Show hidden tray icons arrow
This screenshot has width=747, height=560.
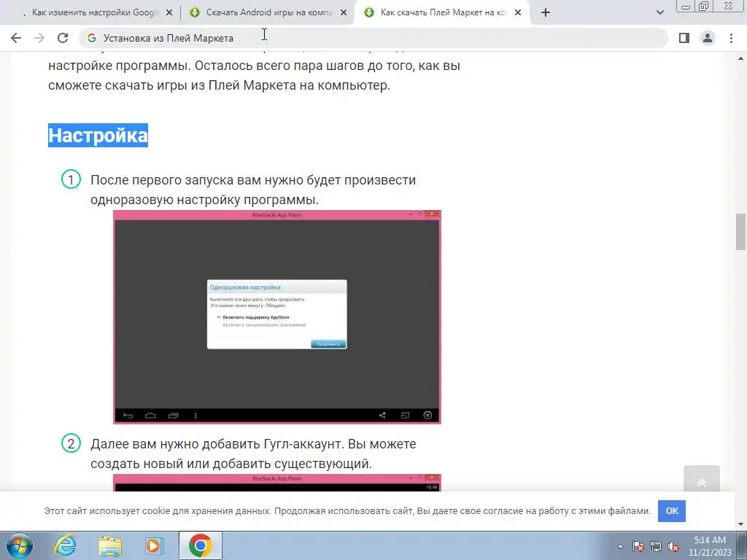tap(620, 546)
